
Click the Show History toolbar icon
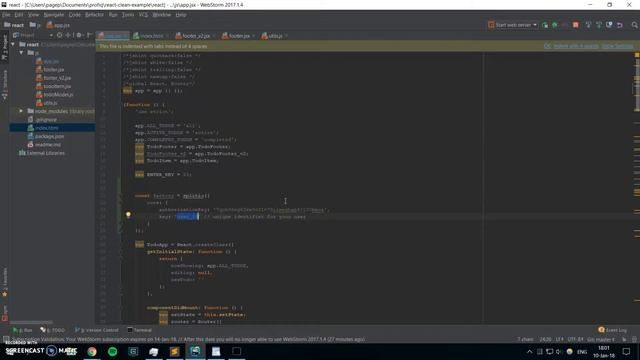click(609, 25)
